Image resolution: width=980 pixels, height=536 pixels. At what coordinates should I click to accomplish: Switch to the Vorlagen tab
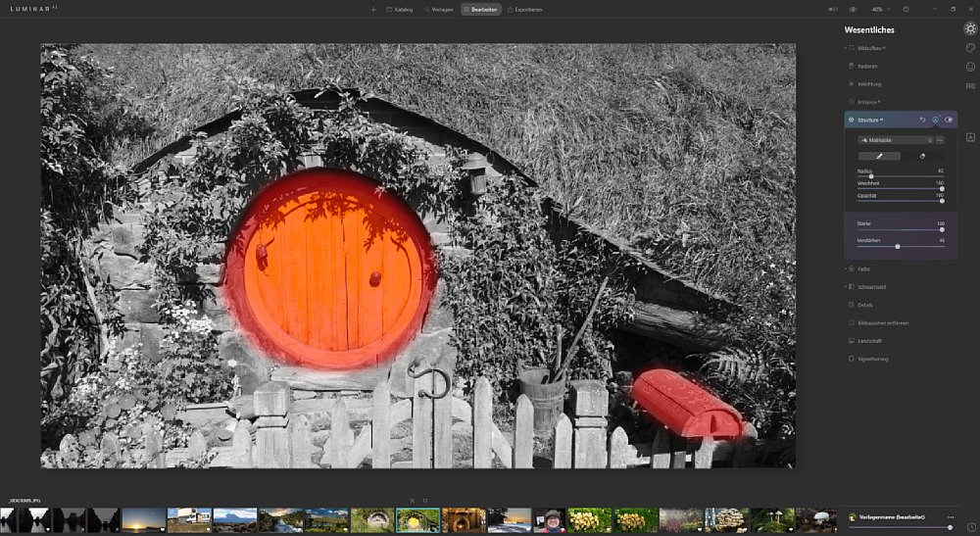click(x=439, y=10)
